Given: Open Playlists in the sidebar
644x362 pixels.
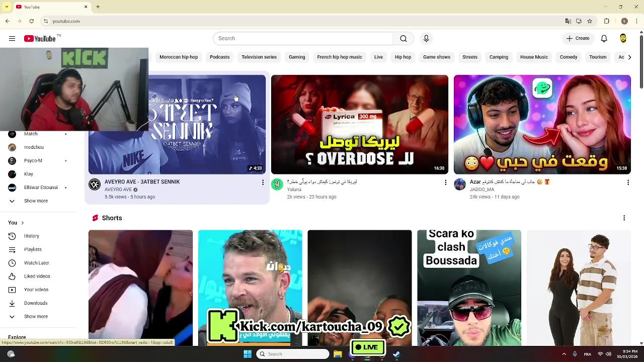Looking at the screenshot, I should point(33,249).
